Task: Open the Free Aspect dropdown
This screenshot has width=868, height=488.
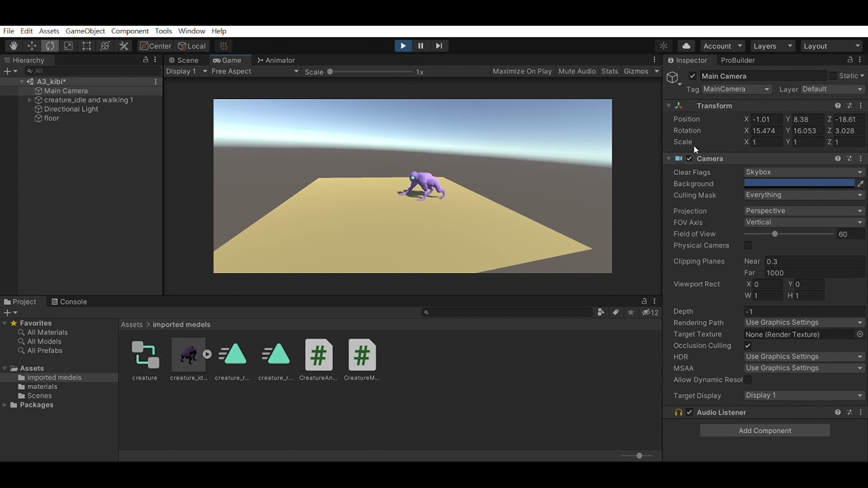Action: point(255,71)
